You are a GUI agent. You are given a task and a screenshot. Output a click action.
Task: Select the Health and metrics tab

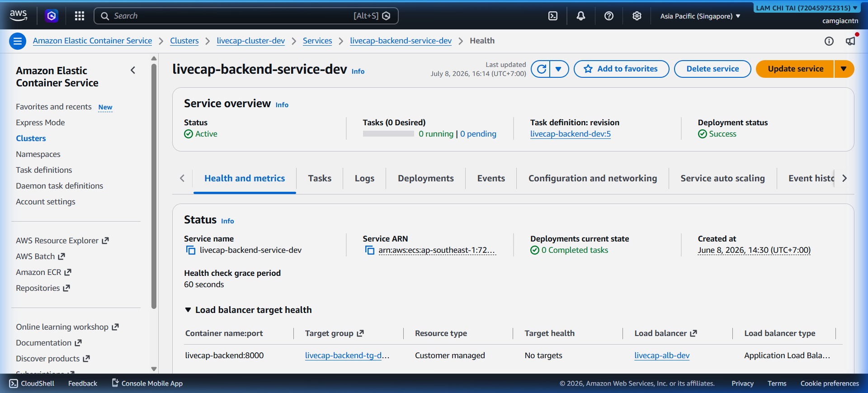coord(245,178)
